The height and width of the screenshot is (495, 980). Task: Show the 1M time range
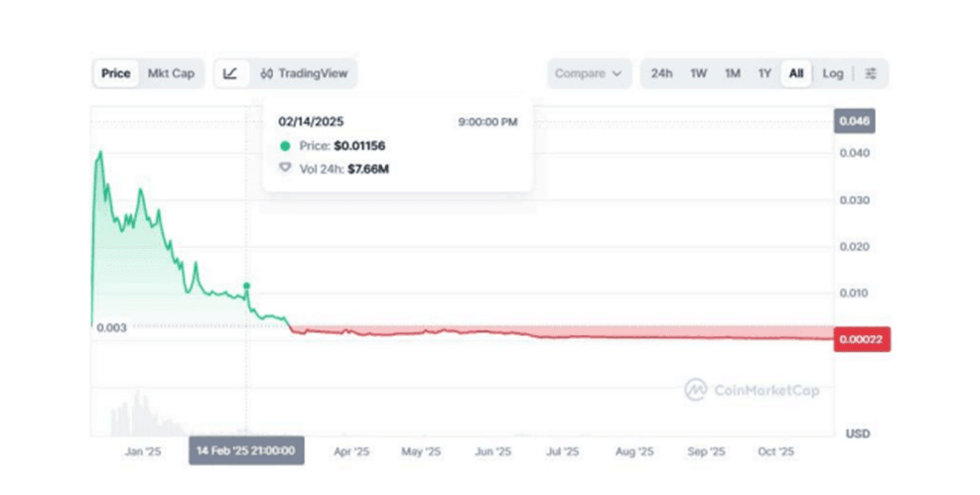click(732, 73)
